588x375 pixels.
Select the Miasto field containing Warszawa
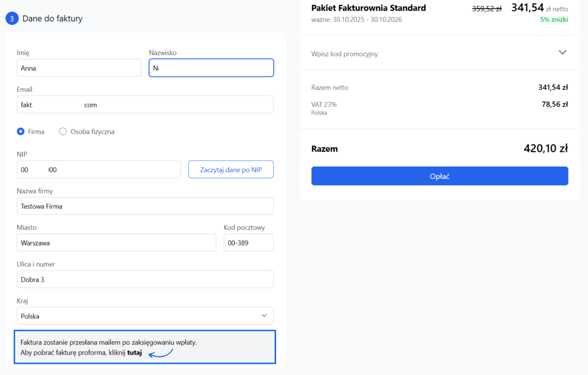coord(116,243)
